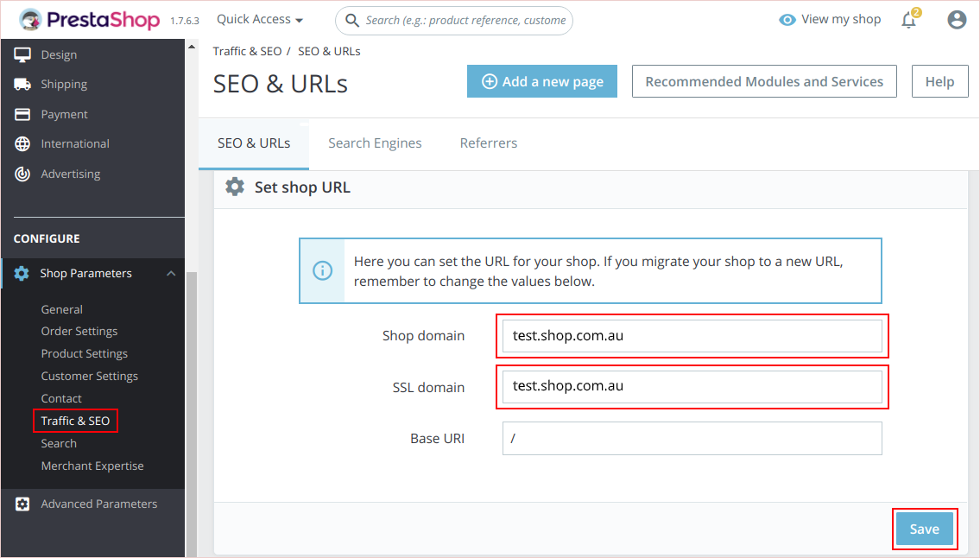Click the Design monitor icon
This screenshot has width=980, height=558.
pyautogui.click(x=22, y=55)
